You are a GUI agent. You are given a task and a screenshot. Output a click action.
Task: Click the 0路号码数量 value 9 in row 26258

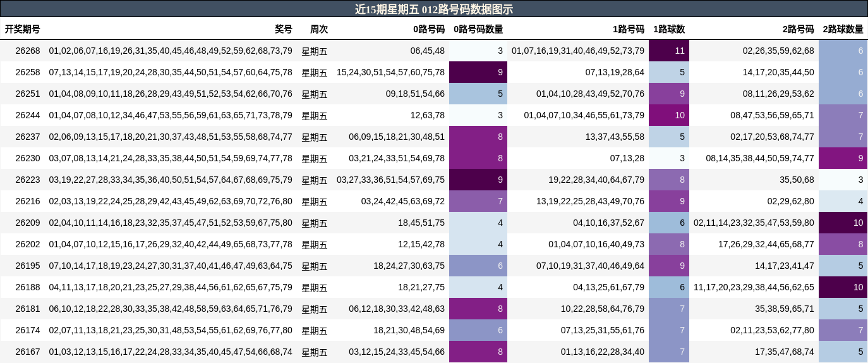(478, 72)
